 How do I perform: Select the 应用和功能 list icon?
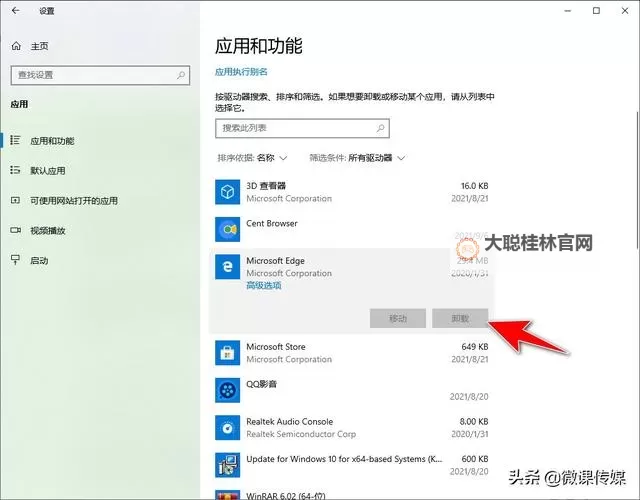15,140
